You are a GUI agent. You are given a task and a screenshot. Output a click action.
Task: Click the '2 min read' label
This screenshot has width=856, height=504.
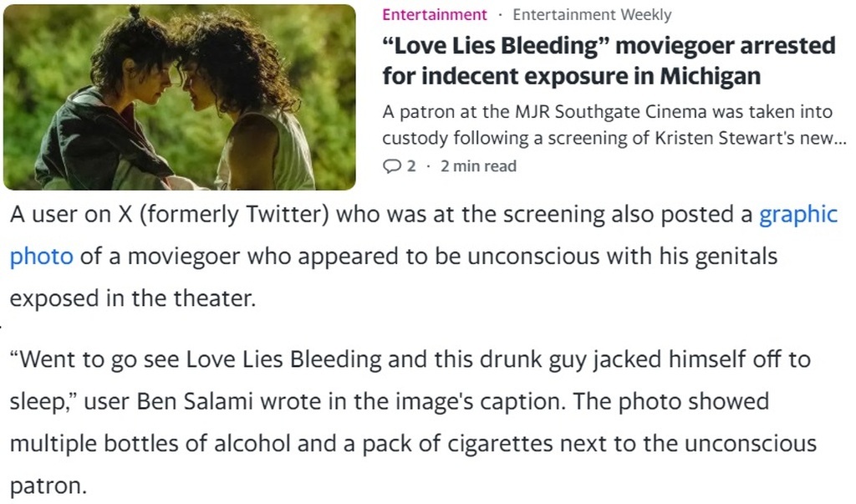[x=478, y=165]
